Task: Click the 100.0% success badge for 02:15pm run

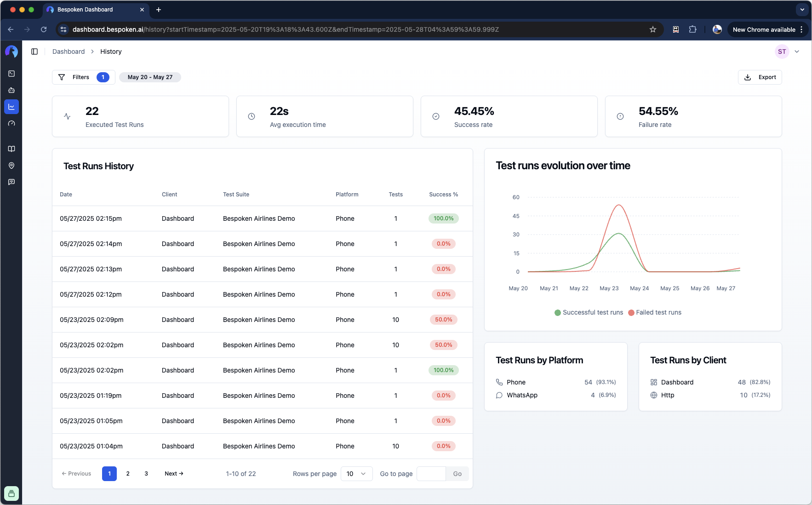Action: pyautogui.click(x=443, y=218)
